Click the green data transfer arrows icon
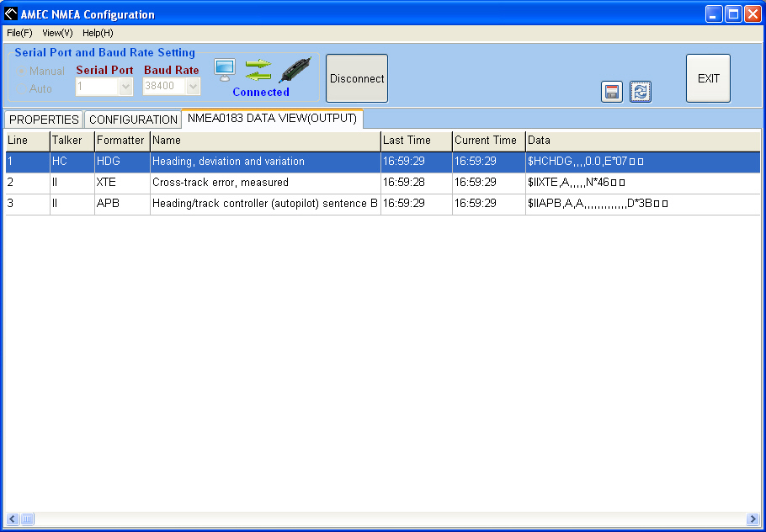This screenshot has height=532, width=766. [258, 70]
